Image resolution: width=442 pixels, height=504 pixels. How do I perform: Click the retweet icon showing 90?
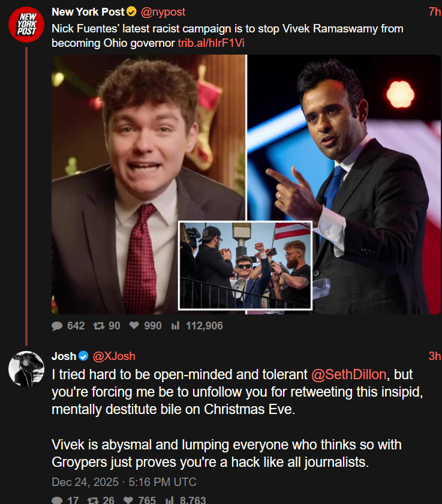point(98,326)
